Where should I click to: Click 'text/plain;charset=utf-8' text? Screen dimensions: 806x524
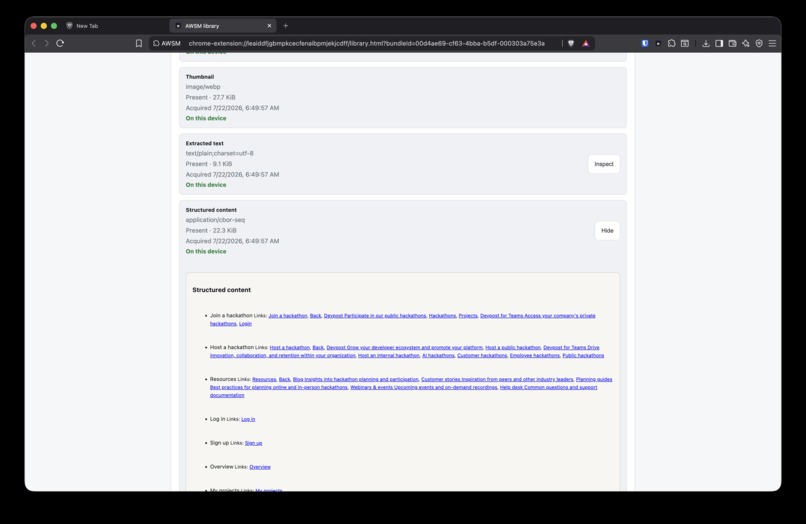(x=219, y=153)
